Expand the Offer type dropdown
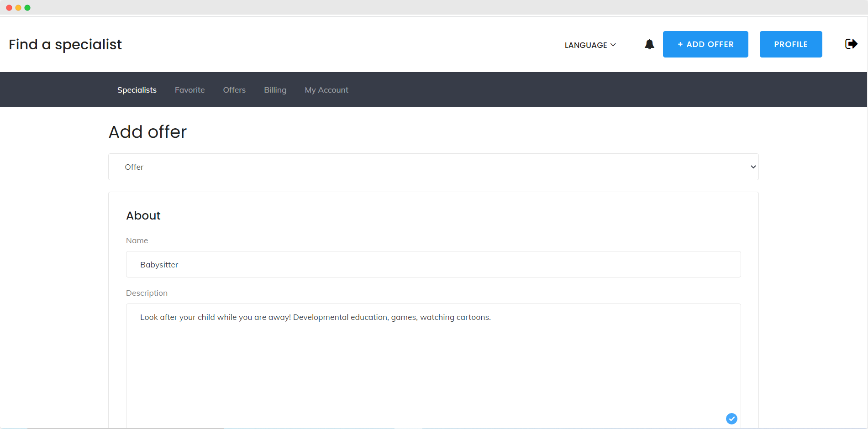Image resolution: width=868 pixels, height=429 pixels. (x=433, y=167)
